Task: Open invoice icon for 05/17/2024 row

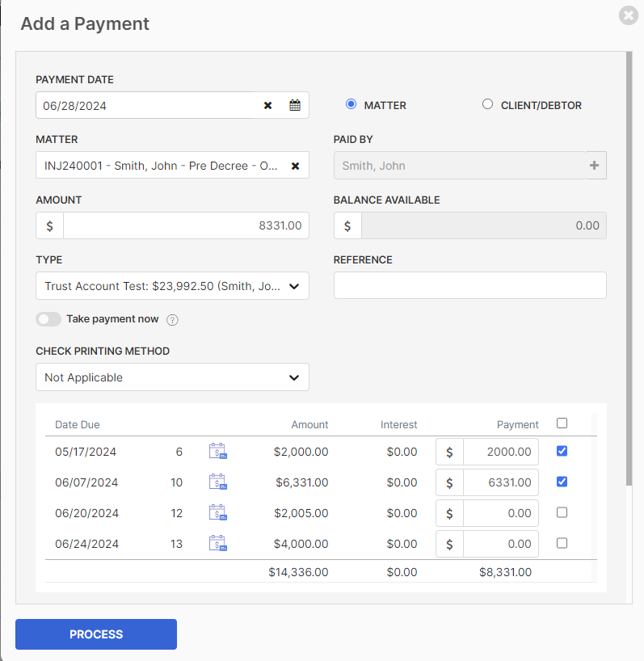Action: [218, 451]
